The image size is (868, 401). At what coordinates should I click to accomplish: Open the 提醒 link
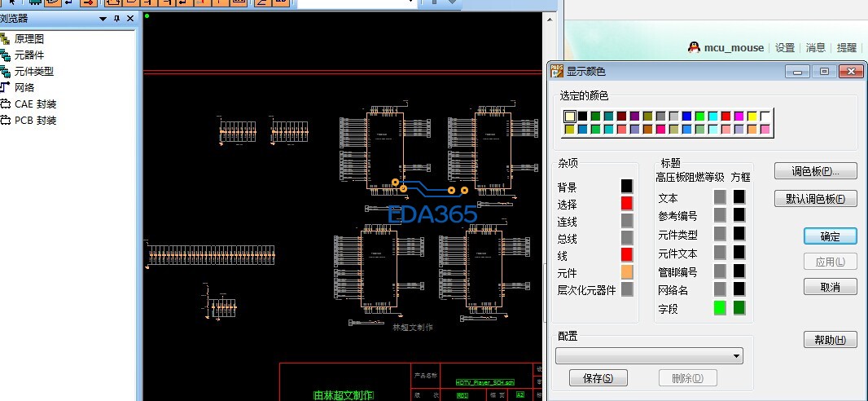847,48
